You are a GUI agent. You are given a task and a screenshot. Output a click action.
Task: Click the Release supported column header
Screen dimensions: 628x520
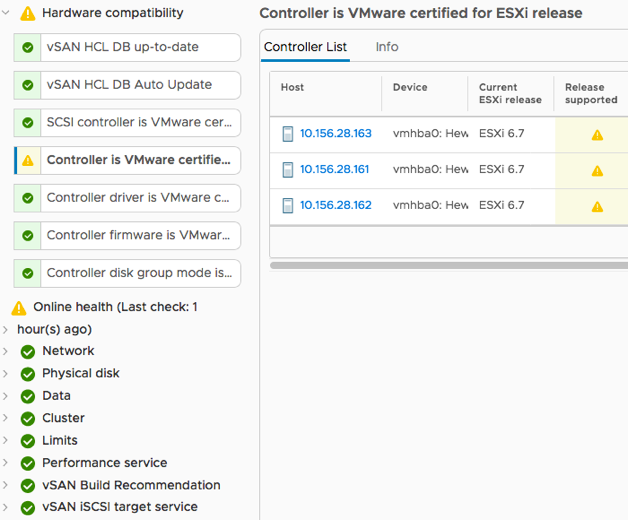click(591, 94)
